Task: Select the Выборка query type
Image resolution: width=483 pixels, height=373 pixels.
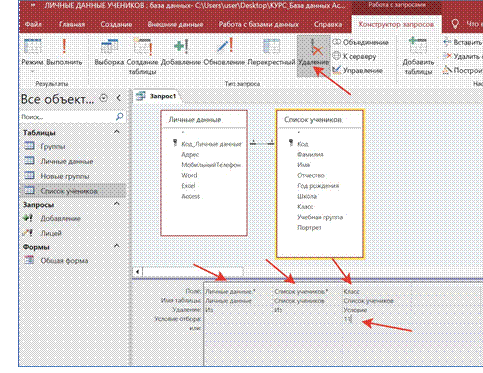Action: pyautogui.click(x=109, y=52)
